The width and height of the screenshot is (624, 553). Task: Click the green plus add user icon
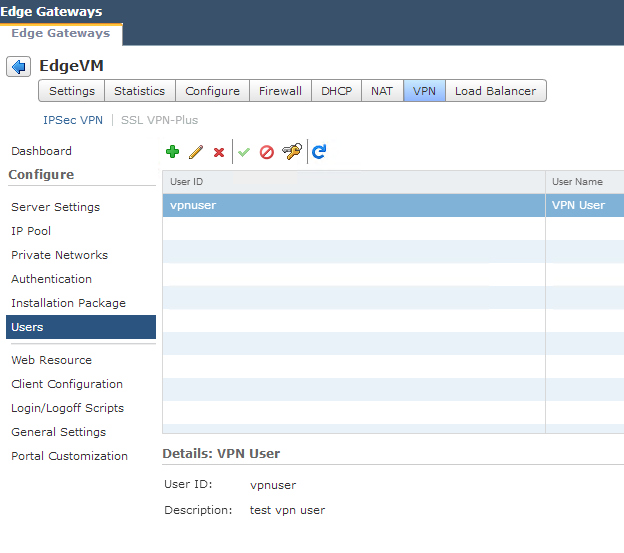pos(172,152)
